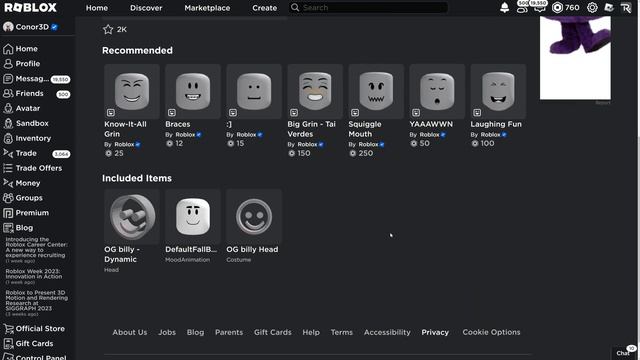Go to Discover in top navigation
The image size is (640, 360).
pyautogui.click(x=146, y=8)
